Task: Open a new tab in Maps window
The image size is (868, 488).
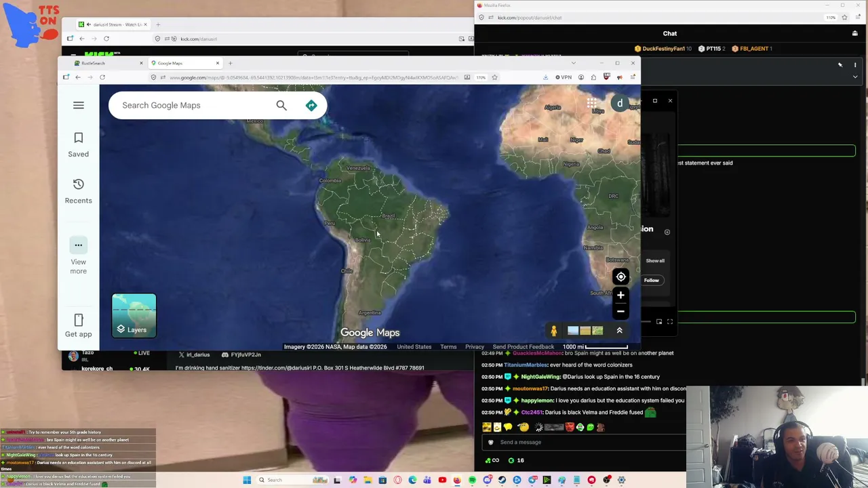Action: [231, 63]
